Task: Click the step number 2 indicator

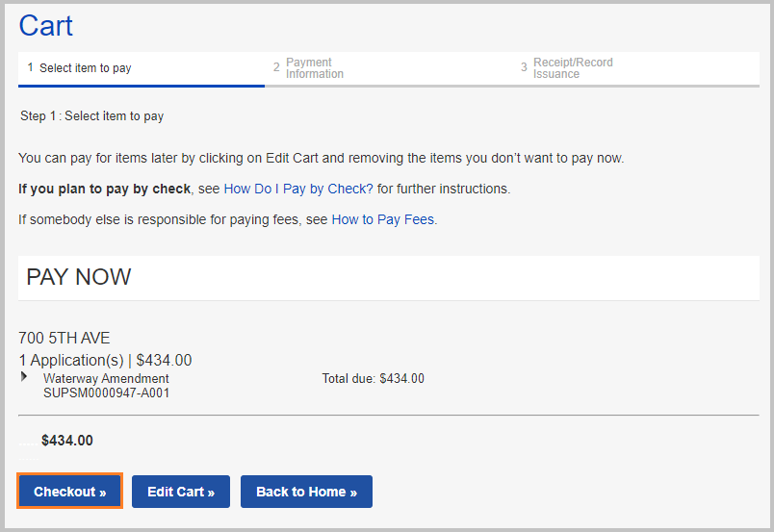Action: 276,68
